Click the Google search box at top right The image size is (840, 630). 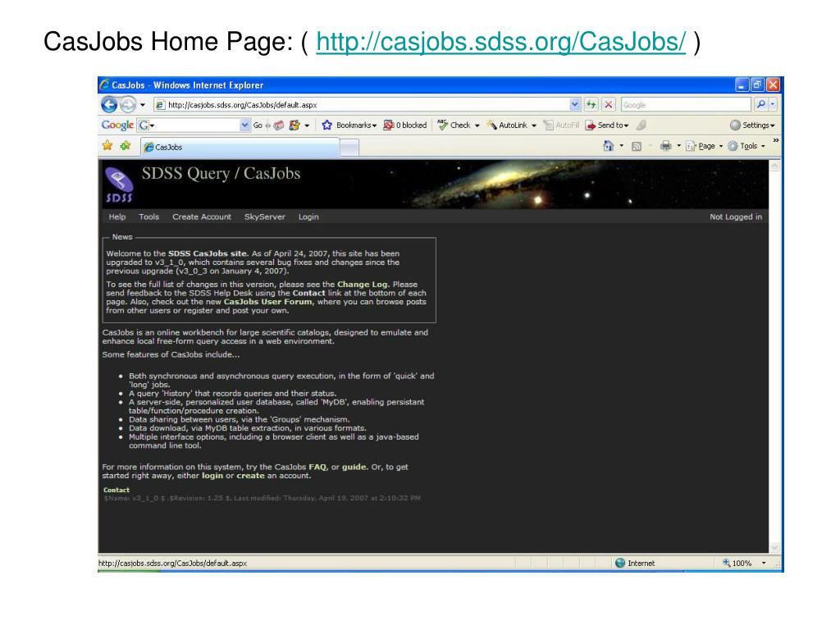click(686, 105)
